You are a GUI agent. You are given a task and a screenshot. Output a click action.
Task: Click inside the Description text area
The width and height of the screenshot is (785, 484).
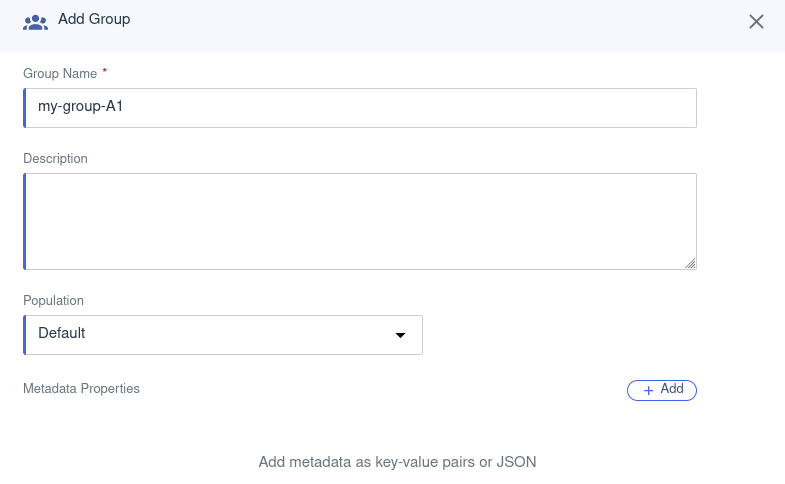pyautogui.click(x=360, y=221)
